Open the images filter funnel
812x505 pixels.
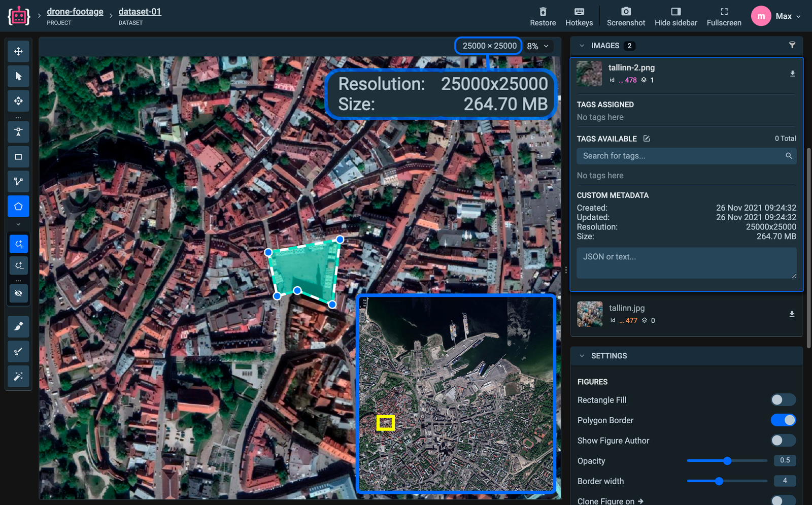point(792,45)
